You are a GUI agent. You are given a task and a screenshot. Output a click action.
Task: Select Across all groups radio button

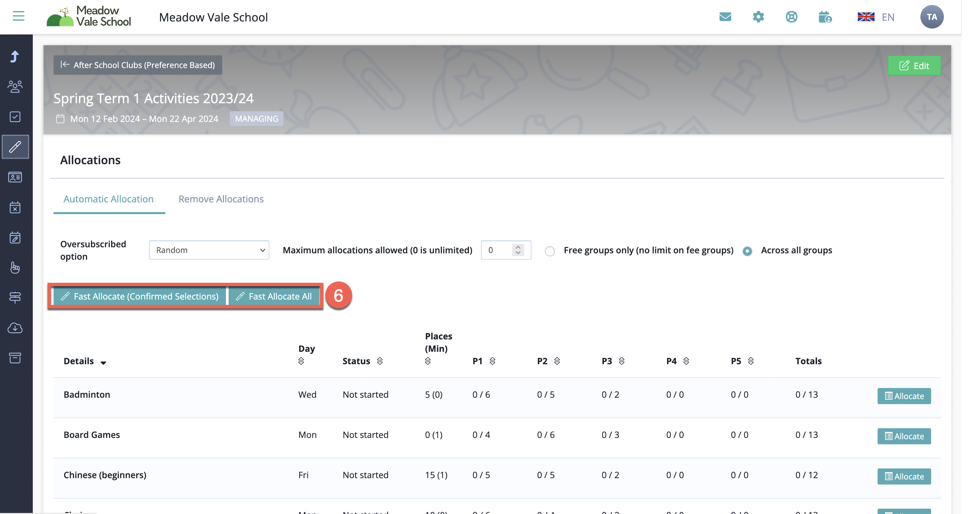point(747,251)
